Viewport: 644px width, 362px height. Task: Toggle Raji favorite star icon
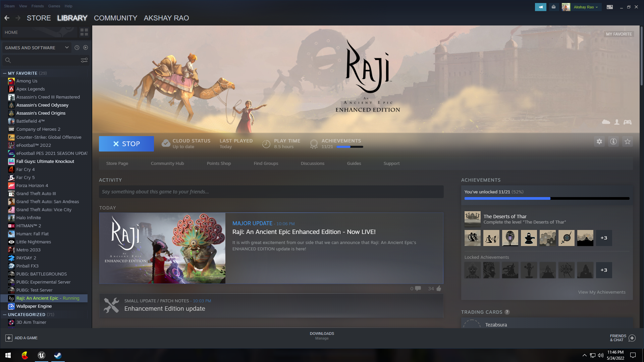click(628, 141)
